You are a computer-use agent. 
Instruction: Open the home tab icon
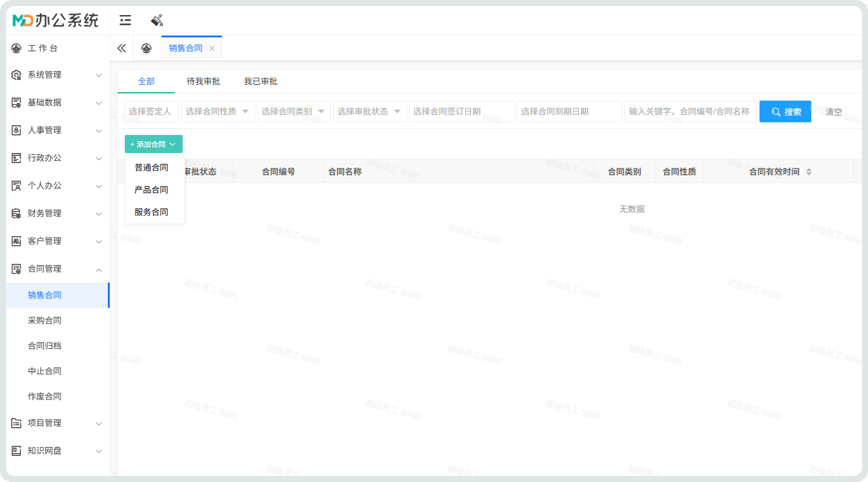(146, 48)
